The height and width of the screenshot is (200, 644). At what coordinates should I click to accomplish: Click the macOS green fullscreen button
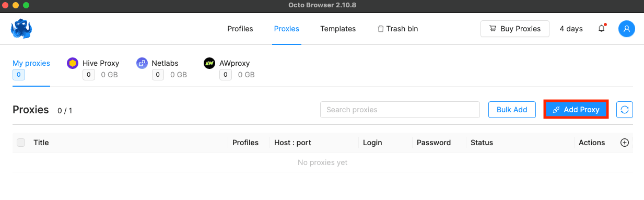(x=26, y=5)
